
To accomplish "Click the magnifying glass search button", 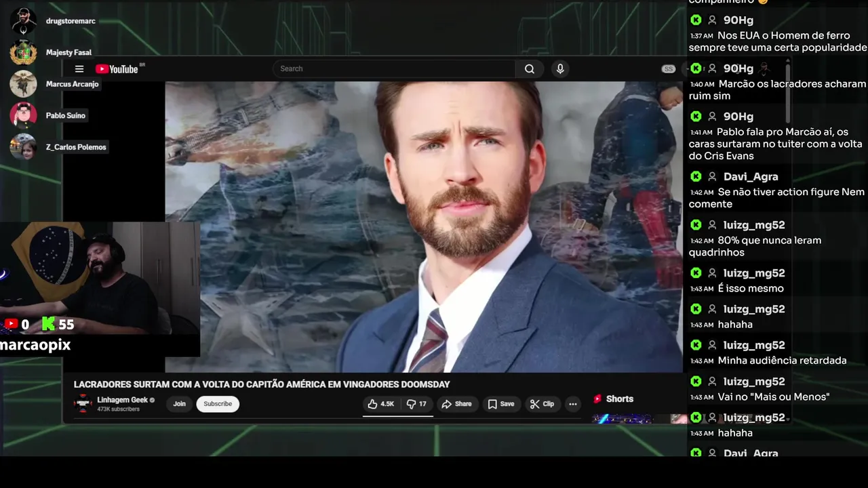I will 530,68.
